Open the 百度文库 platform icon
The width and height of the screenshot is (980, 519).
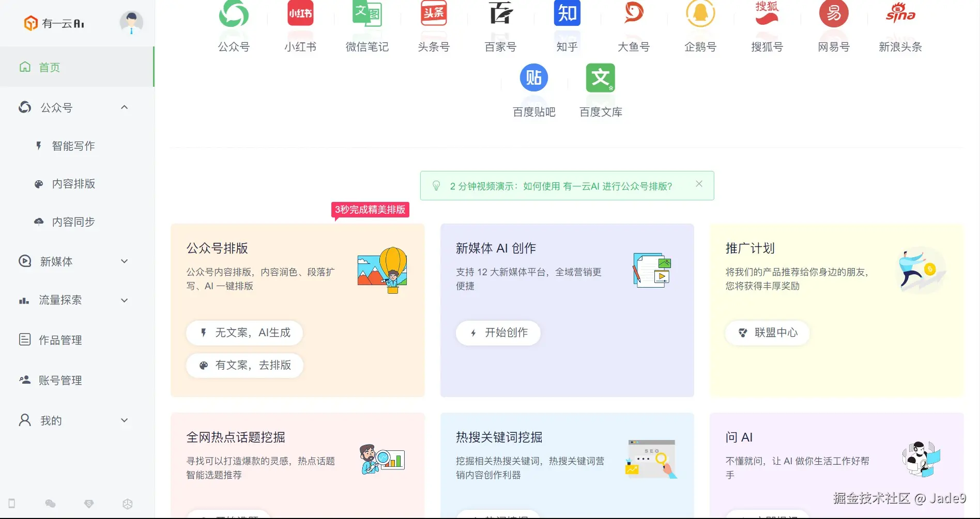(x=601, y=77)
